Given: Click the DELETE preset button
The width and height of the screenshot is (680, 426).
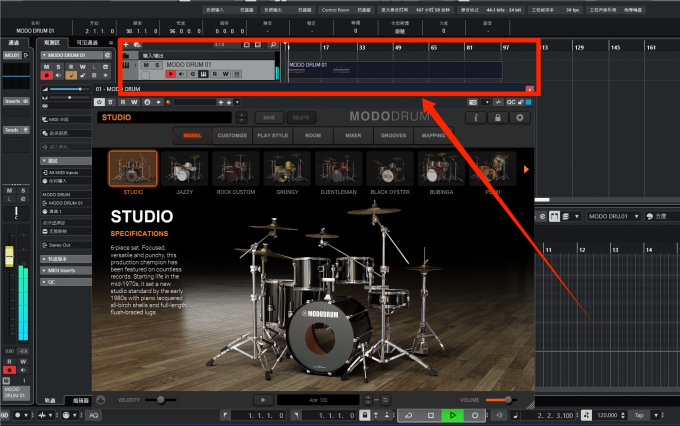Looking at the screenshot, I should [301, 118].
